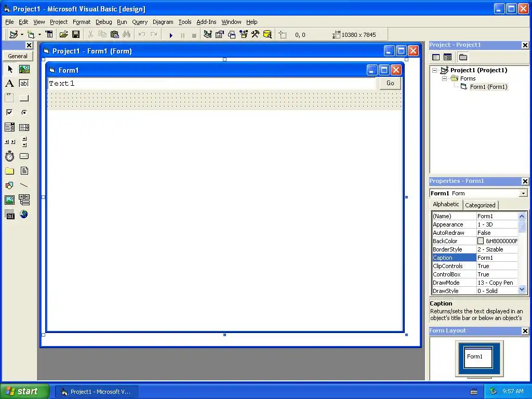Click the Go button on Form1
This screenshot has width=532, height=399.
pos(390,83)
